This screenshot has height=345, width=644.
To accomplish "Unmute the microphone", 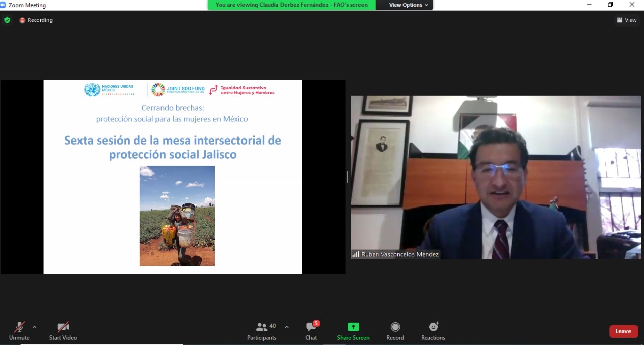I will point(19,331).
